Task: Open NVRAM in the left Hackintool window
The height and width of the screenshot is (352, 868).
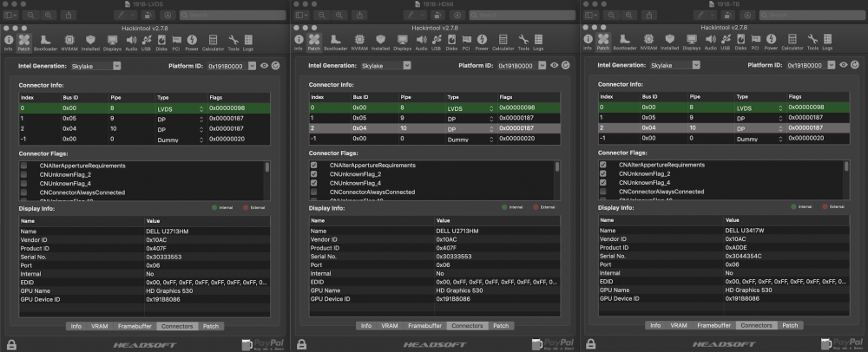Action: 69,42
